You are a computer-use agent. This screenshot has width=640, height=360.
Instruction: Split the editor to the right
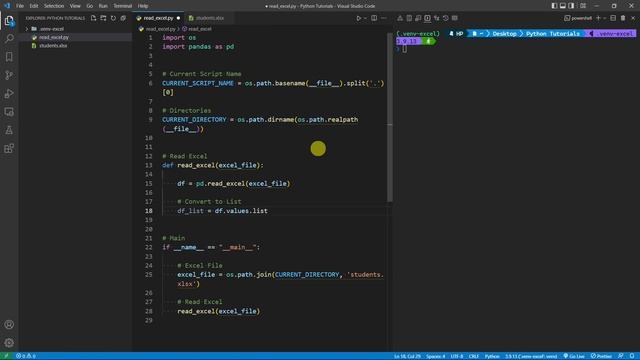click(374, 18)
